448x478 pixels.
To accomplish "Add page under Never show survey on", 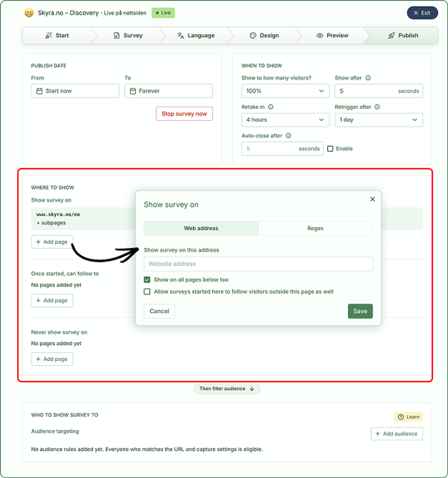I will click(x=52, y=359).
